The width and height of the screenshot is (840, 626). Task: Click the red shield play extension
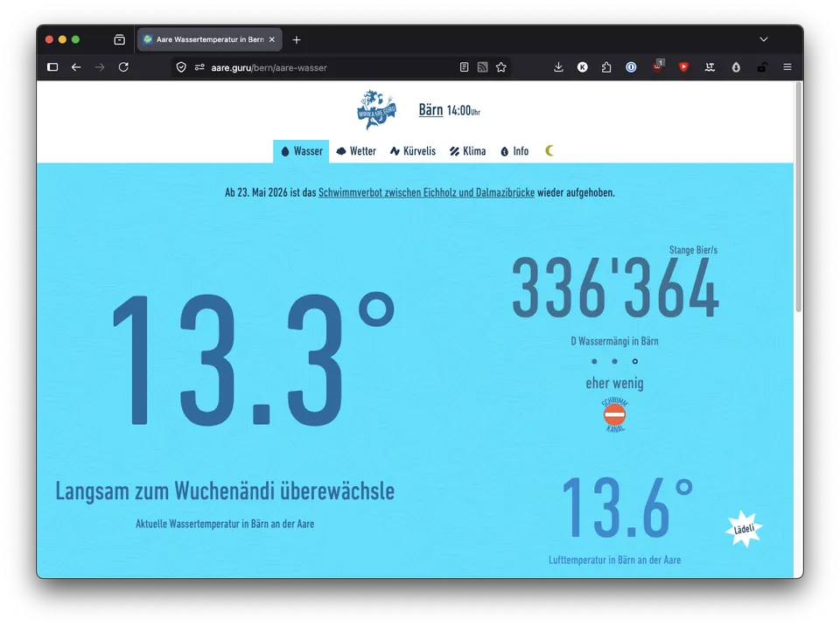(683, 67)
